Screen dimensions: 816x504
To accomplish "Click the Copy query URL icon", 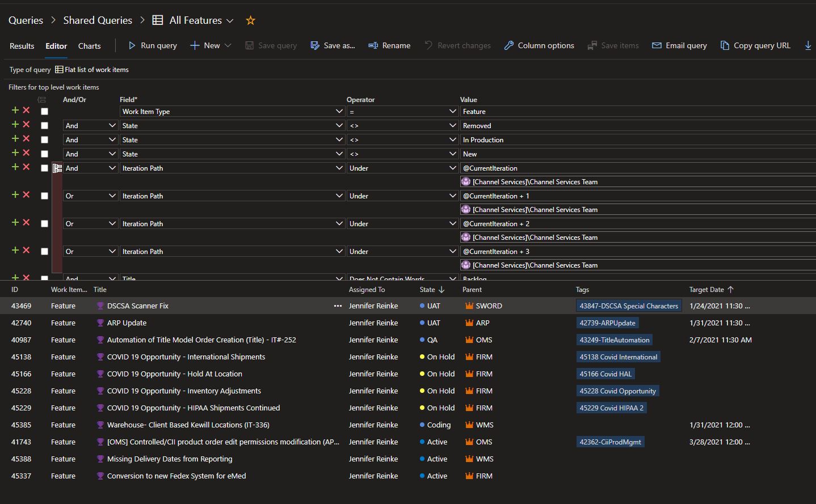I will 724,45.
